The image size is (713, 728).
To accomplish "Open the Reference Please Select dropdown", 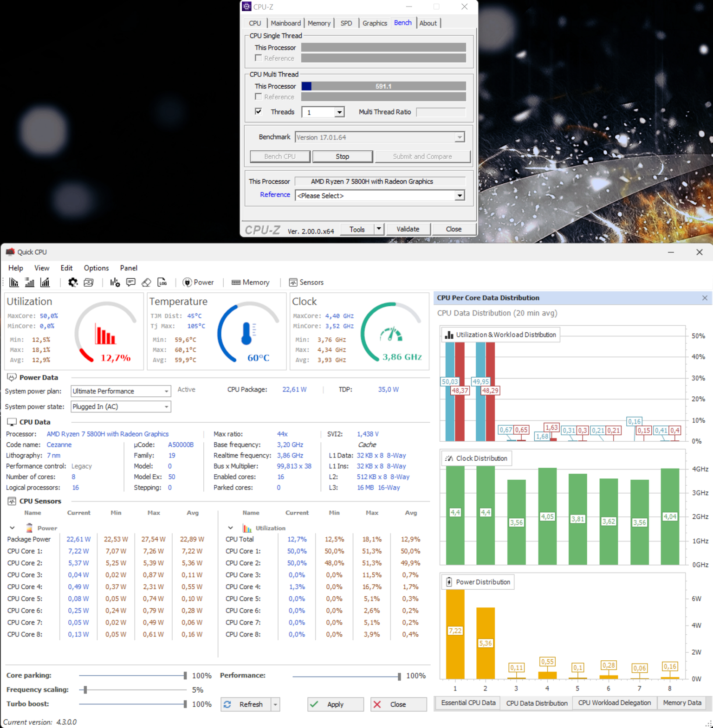I will [460, 196].
